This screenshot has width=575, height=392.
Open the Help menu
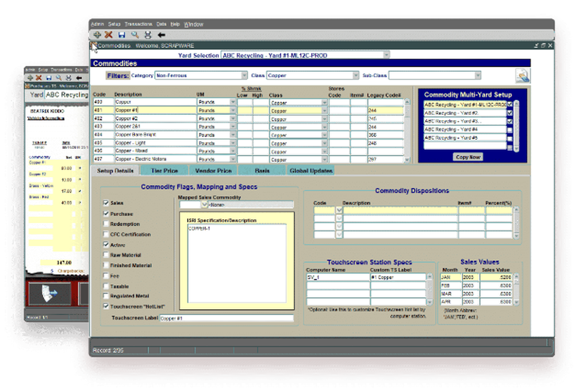(175, 24)
